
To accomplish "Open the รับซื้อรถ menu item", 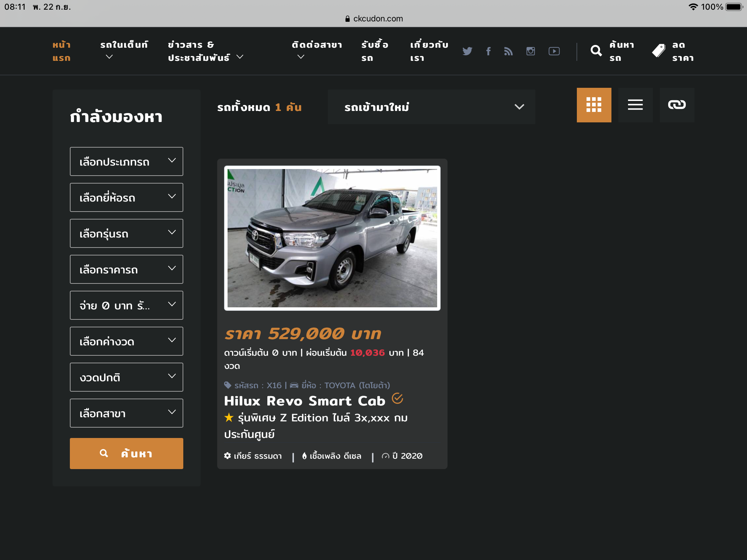I will pos(375,51).
